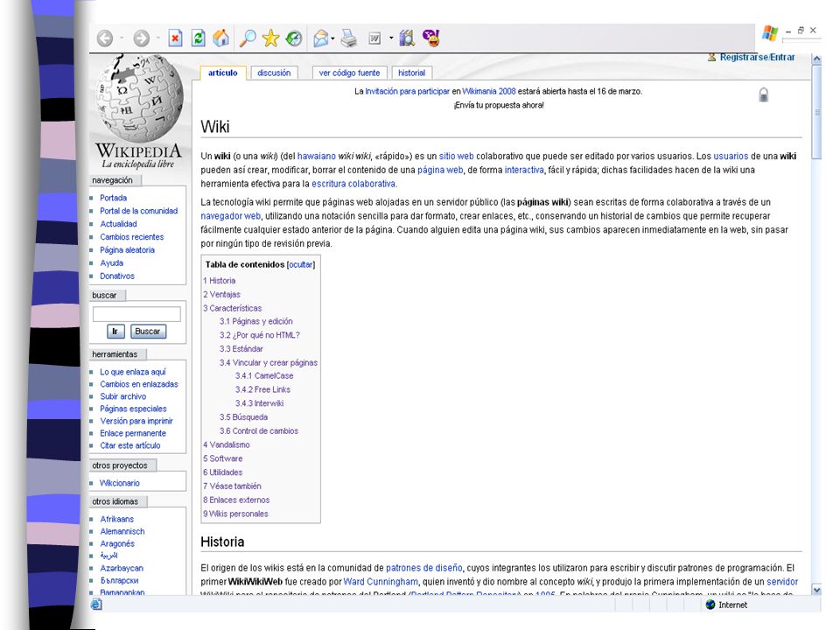The width and height of the screenshot is (840, 630).
Task: Click the Internet zone globe in status bar
Action: coord(710,605)
